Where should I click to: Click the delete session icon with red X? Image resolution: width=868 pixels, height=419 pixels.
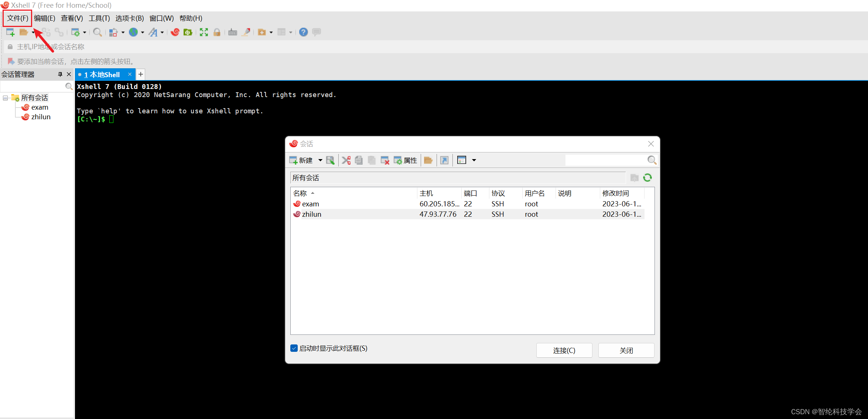point(385,160)
